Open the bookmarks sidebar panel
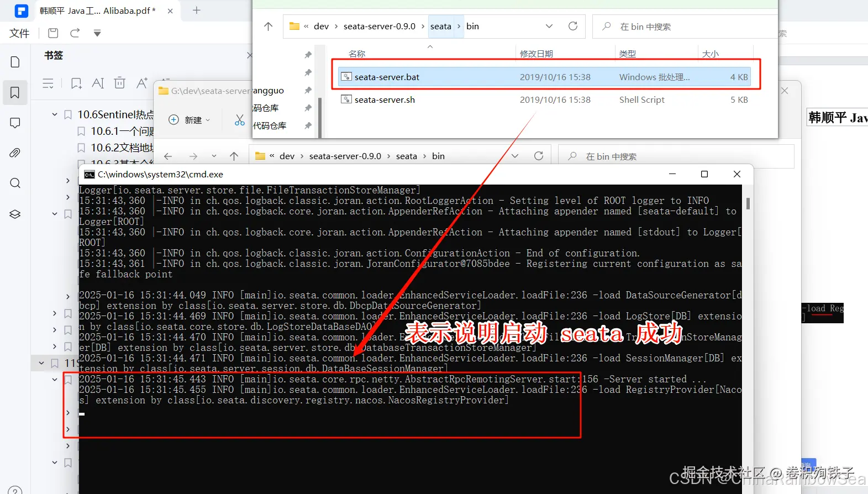Screen dimensions: 868x494 [x=15, y=92]
